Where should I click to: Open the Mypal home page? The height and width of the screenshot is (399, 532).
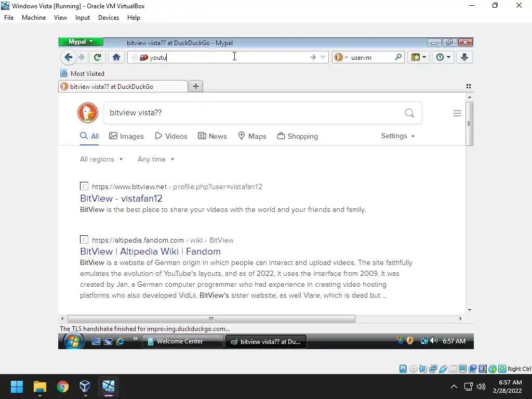[116, 57]
